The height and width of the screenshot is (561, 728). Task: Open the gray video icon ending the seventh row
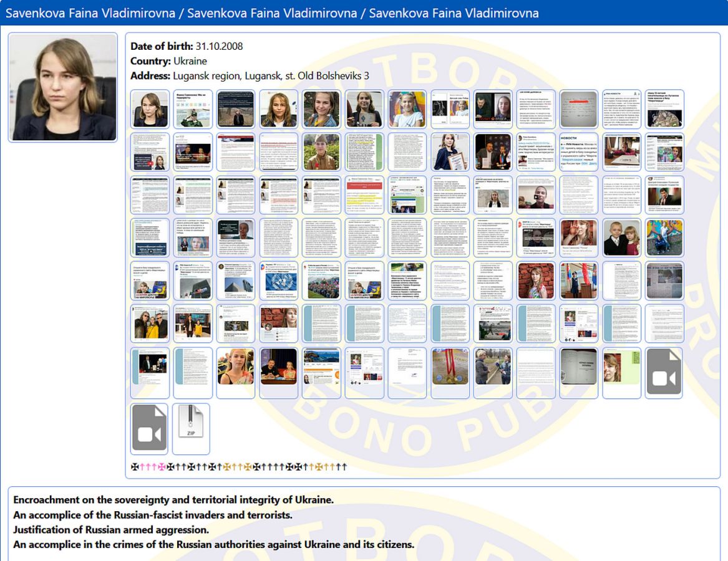(664, 373)
